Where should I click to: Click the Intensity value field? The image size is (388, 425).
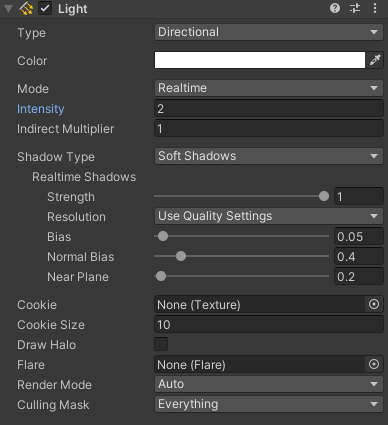pos(269,108)
